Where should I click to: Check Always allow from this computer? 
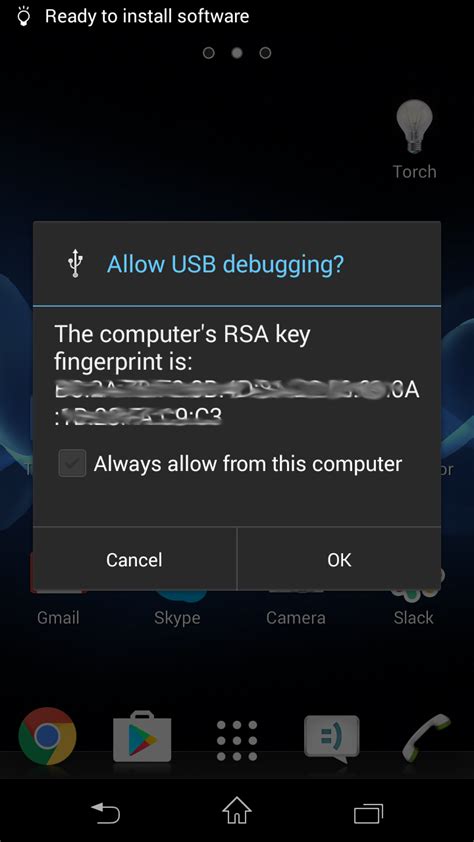[72, 463]
